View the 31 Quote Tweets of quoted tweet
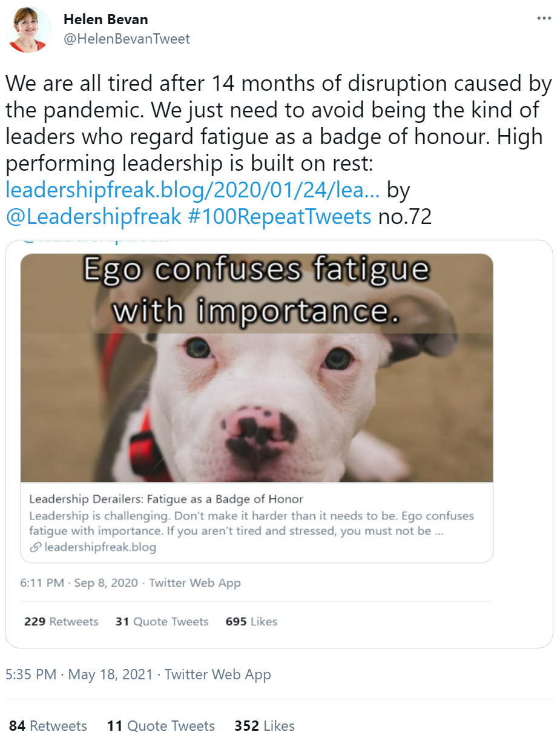This screenshot has height=735, width=560. (x=162, y=622)
